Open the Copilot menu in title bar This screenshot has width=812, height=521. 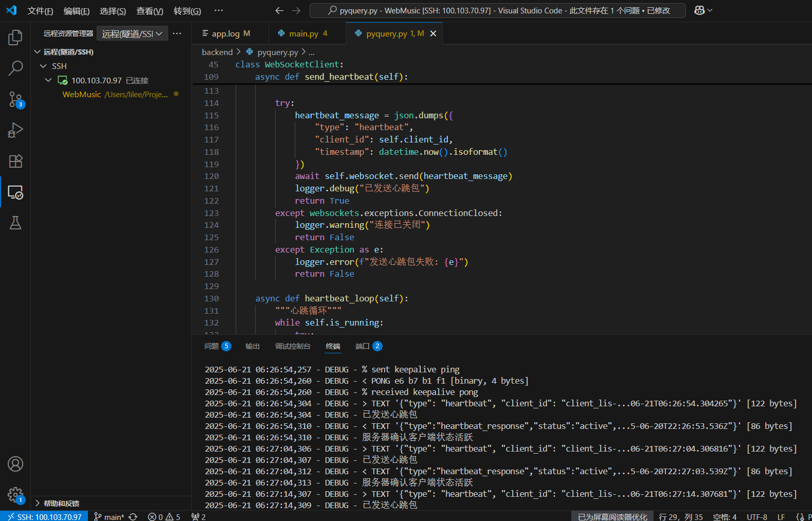[699, 10]
